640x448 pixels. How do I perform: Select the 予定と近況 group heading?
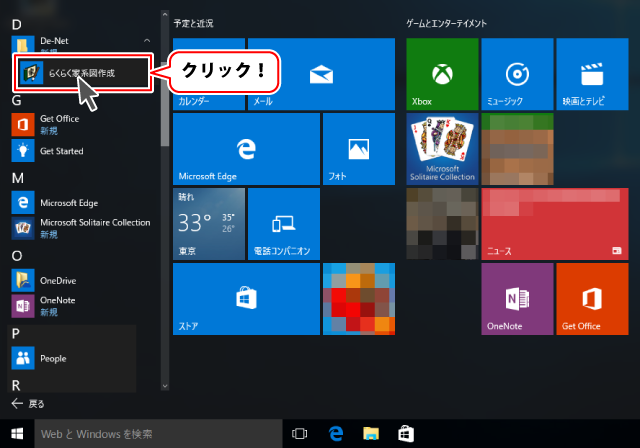tap(193, 23)
